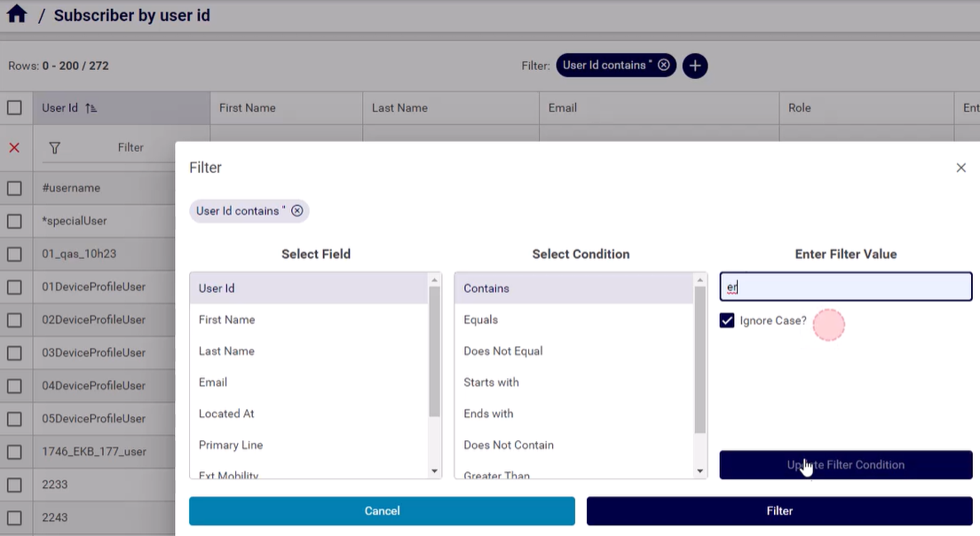Sort by the User Id sort arrow
980x536 pixels.
point(91,108)
